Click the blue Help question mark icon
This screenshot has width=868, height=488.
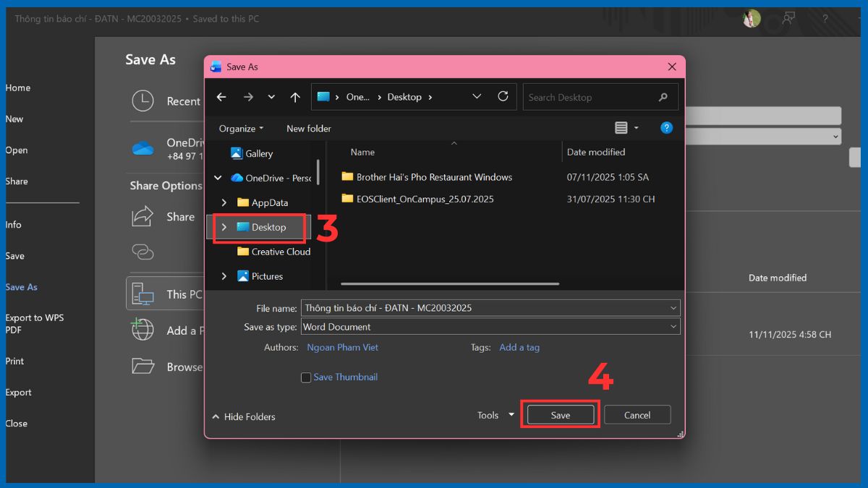[x=665, y=128]
